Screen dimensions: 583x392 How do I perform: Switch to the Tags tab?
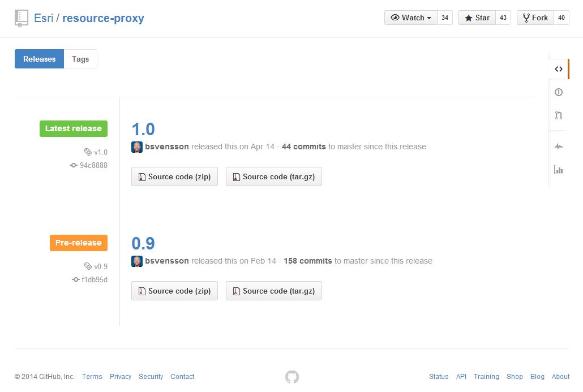[80, 59]
